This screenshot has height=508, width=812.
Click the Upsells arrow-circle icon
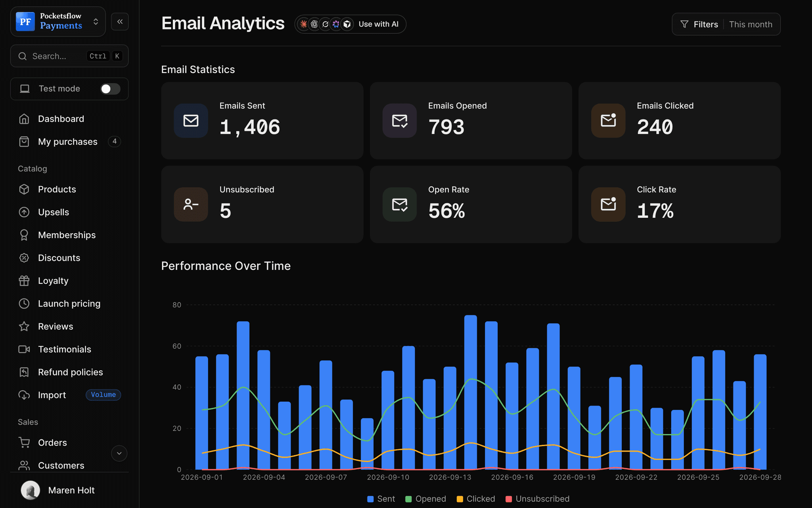24,212
